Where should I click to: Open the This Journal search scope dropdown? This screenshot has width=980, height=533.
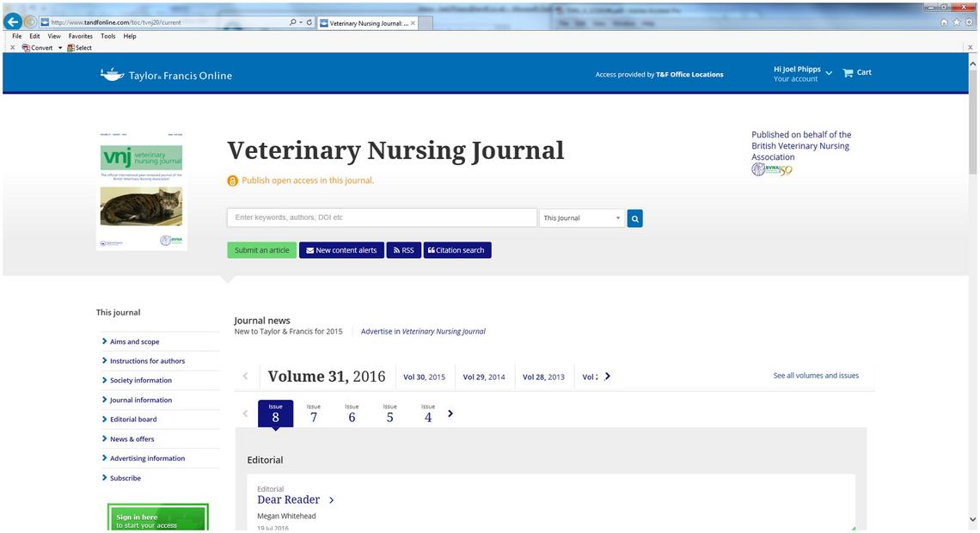pyautogui.click(x=582, y=218)
